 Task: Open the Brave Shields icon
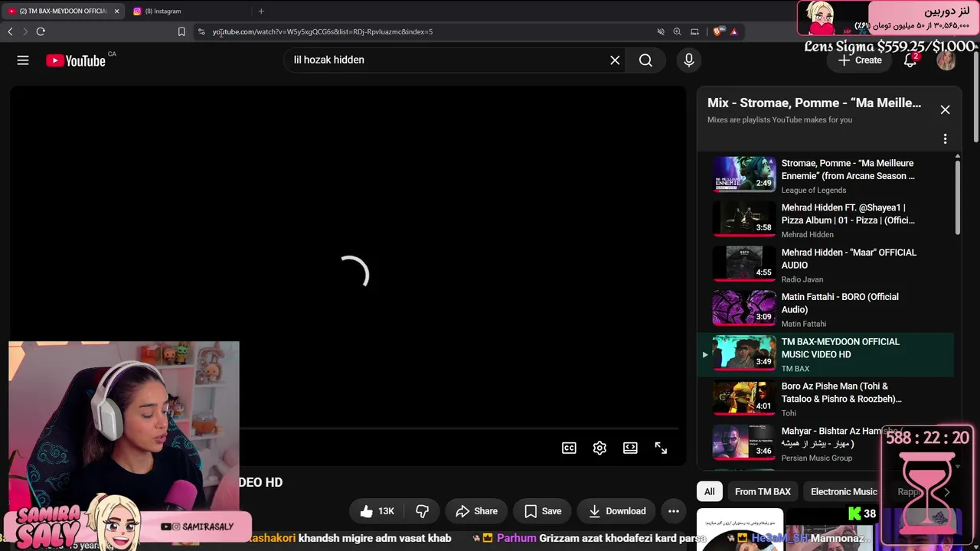pyautogui.click(x=717, y=31)
